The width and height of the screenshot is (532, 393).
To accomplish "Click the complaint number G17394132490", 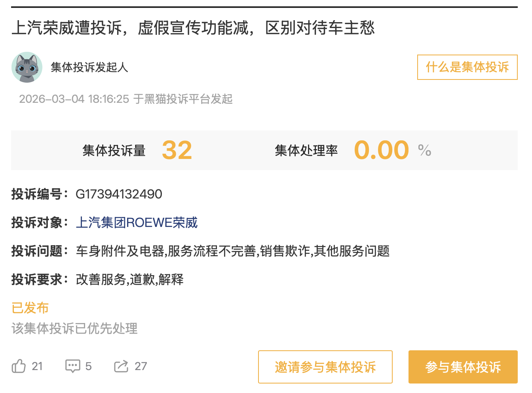I will pos(119,194).
